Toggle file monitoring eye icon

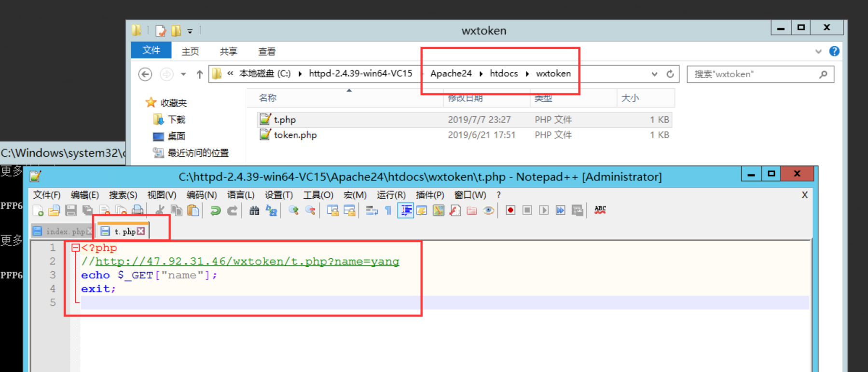[x=488, y=210]
